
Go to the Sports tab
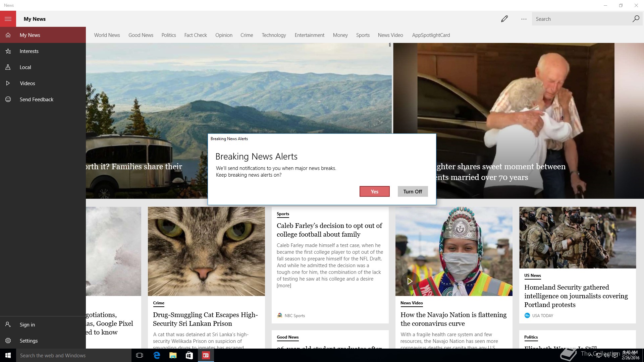click(363, 35)
